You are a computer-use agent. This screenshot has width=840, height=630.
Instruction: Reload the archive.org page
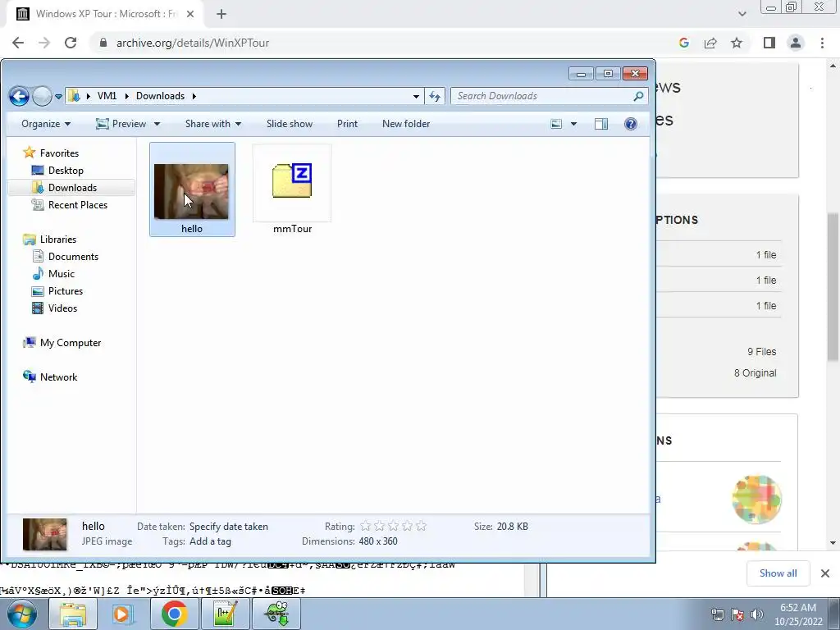(71, 43)
